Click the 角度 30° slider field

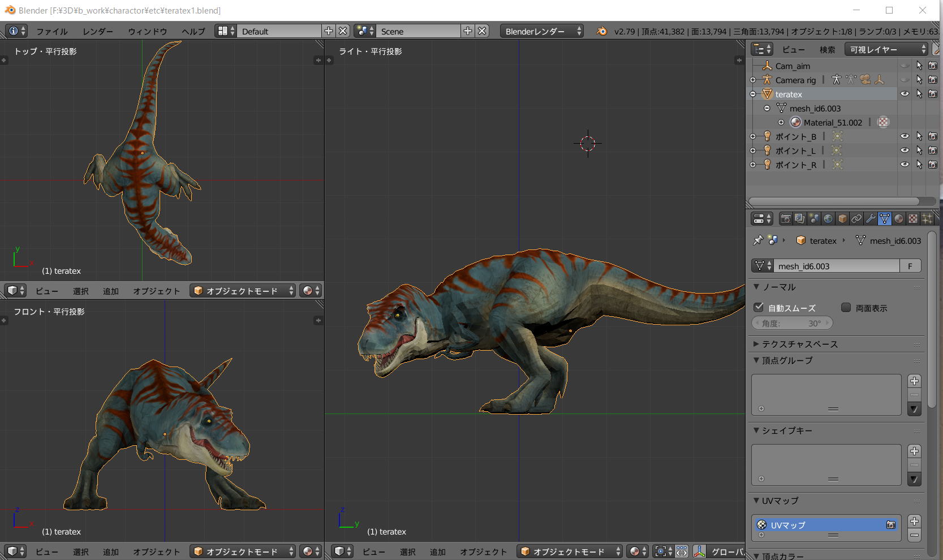(792, 324)
